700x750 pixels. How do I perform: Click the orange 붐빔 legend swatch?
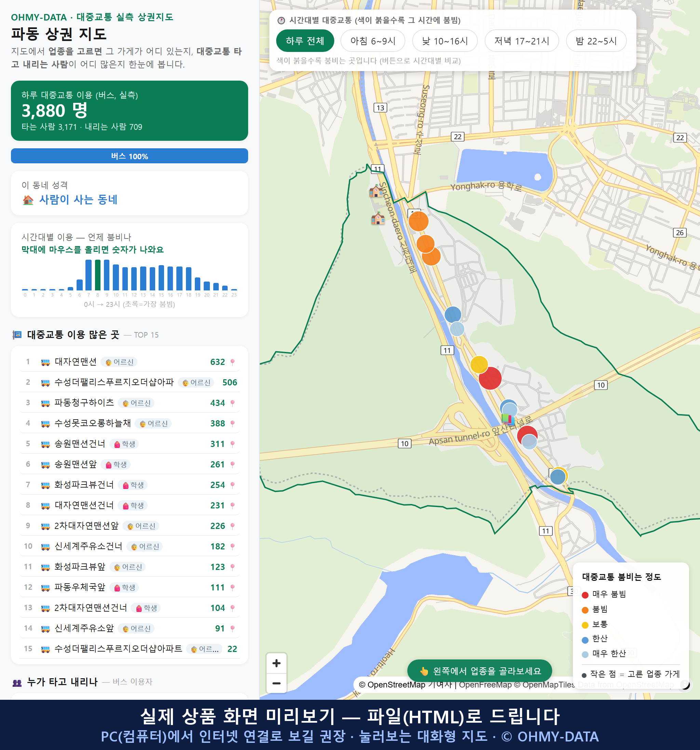pos(585,610)
